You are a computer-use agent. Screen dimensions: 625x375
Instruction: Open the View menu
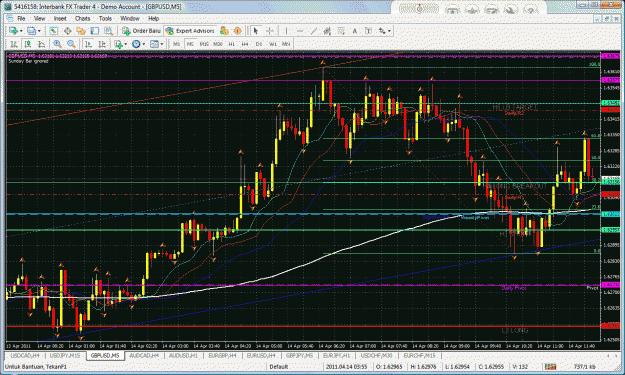point(39,18)
